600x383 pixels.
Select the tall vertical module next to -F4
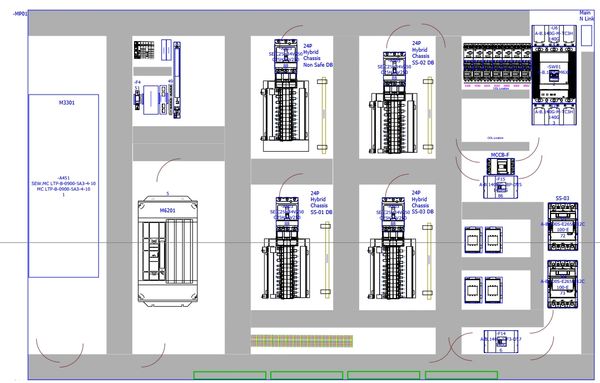click(x=177, y=80)
